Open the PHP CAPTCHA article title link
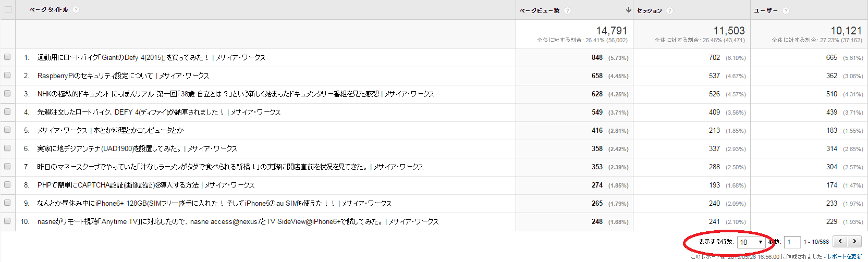The image size is (868, 262). tap(118, 185)
